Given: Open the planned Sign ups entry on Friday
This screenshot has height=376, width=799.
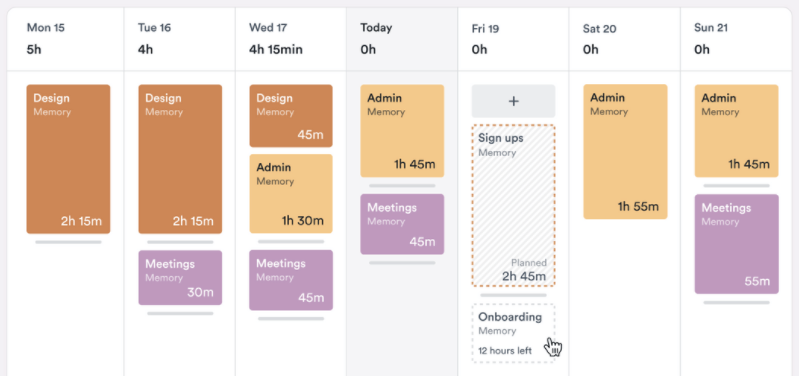Looking at the screenshot, I should pos(513,206).
